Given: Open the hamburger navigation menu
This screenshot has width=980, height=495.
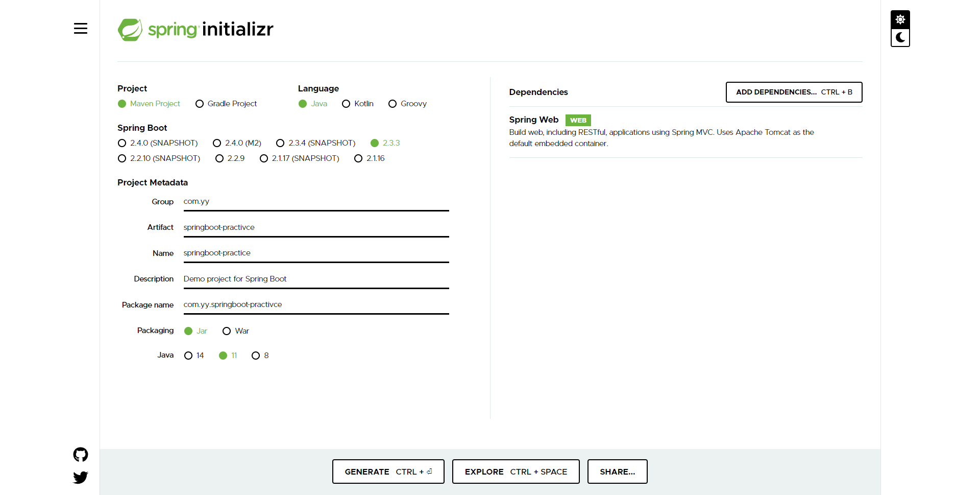Looking at the screenshot, I should (81, 29).
